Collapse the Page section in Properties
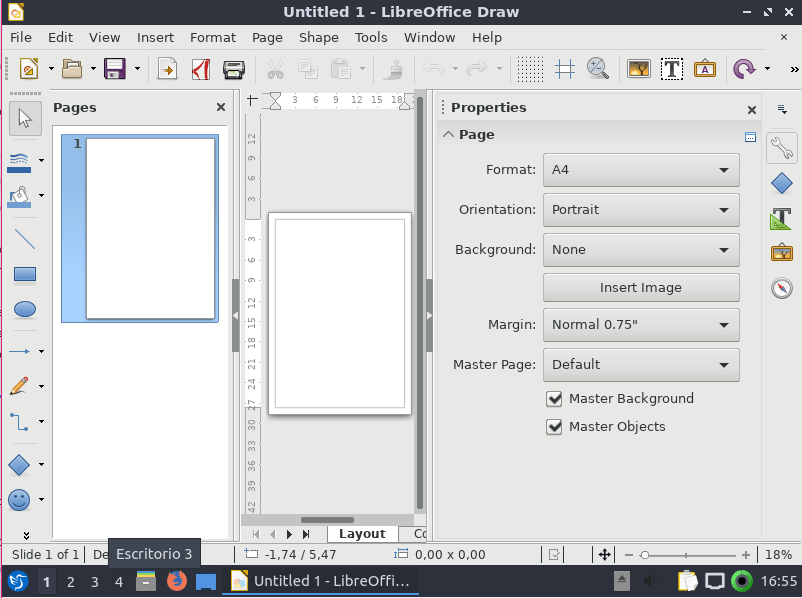 (x=448, y=134)
